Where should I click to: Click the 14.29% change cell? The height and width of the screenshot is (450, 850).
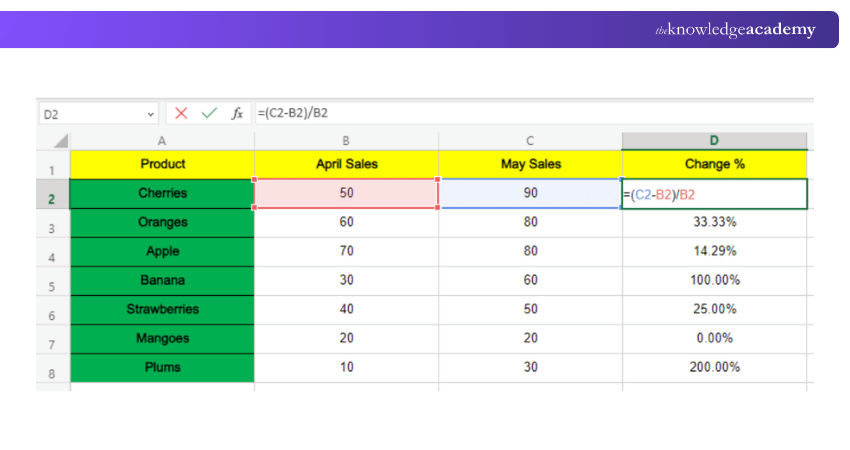point(714,252)
